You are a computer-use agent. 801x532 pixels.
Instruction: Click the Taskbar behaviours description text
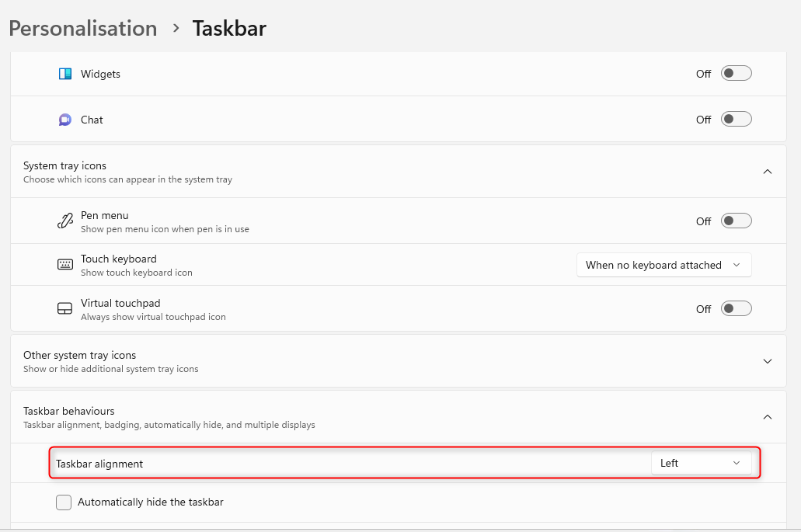tap(169, 426)
